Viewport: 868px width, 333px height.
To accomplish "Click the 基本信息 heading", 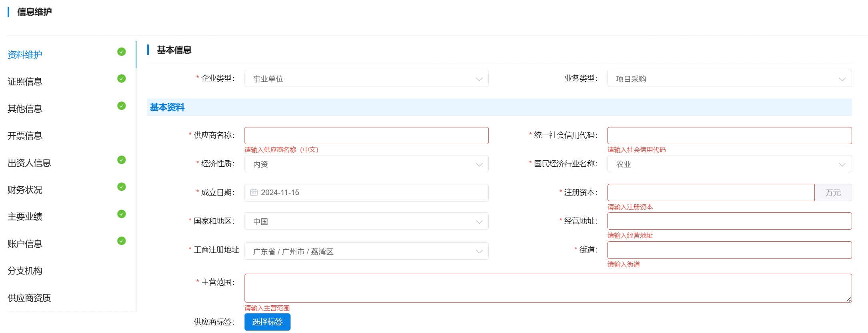I will 174,50.
